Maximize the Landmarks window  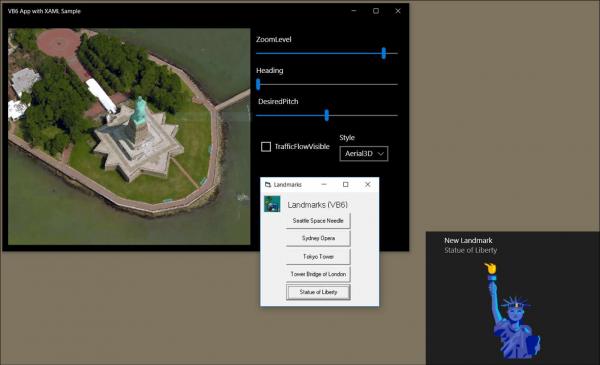(x=346, y=184)
